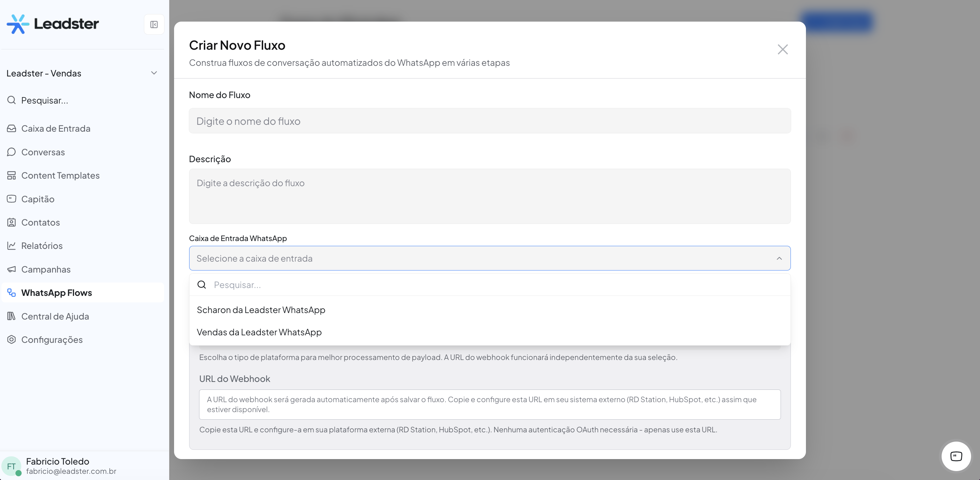Open Content Templates icon

click(x=11, y=176)
